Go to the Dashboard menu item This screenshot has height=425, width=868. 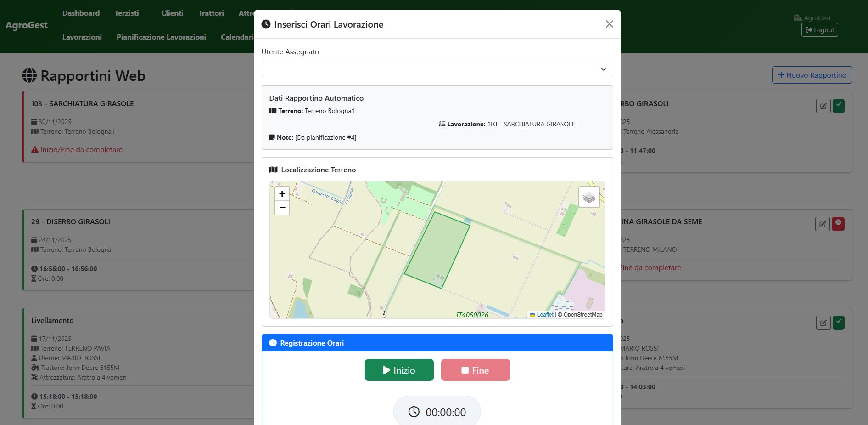tap(81, 13)
